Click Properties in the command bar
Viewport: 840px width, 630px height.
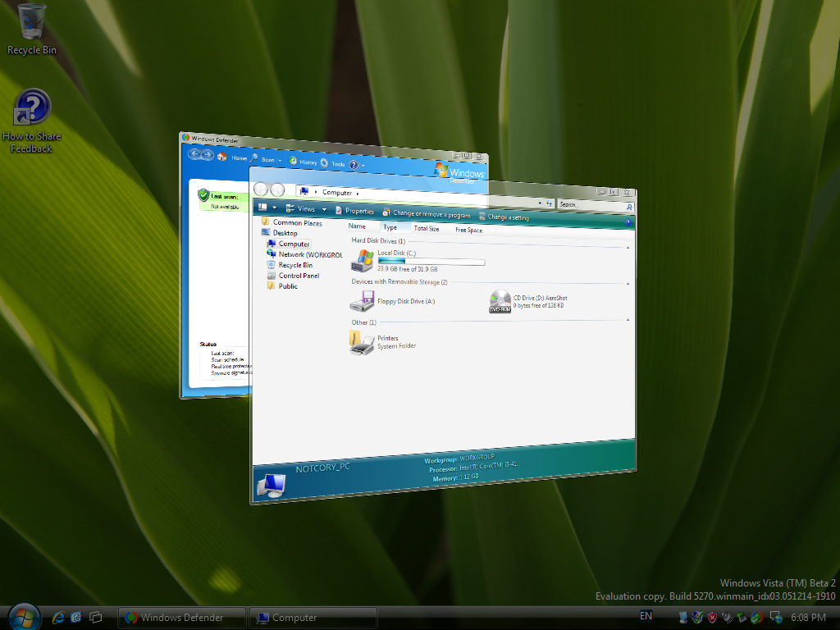pos(354,211)
